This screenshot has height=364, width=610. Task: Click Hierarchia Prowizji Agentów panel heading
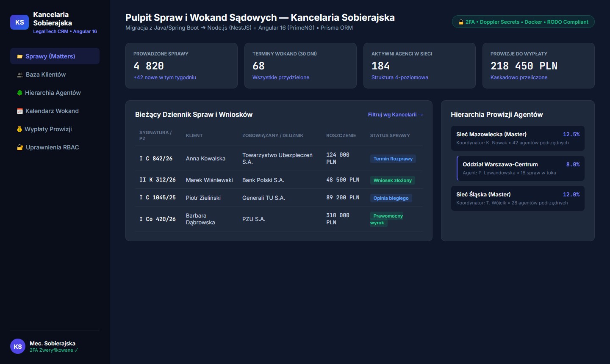pyautogui.click(x=496, y=115)
